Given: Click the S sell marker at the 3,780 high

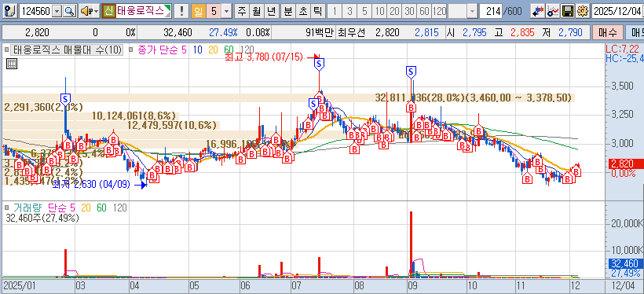Looking at the screenshot, I should tap(319, 64).
